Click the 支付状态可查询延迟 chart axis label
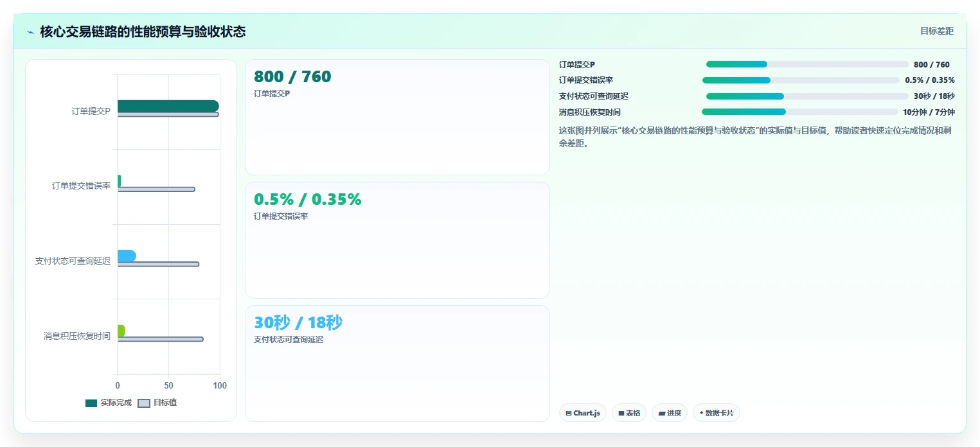 [73, 261]
